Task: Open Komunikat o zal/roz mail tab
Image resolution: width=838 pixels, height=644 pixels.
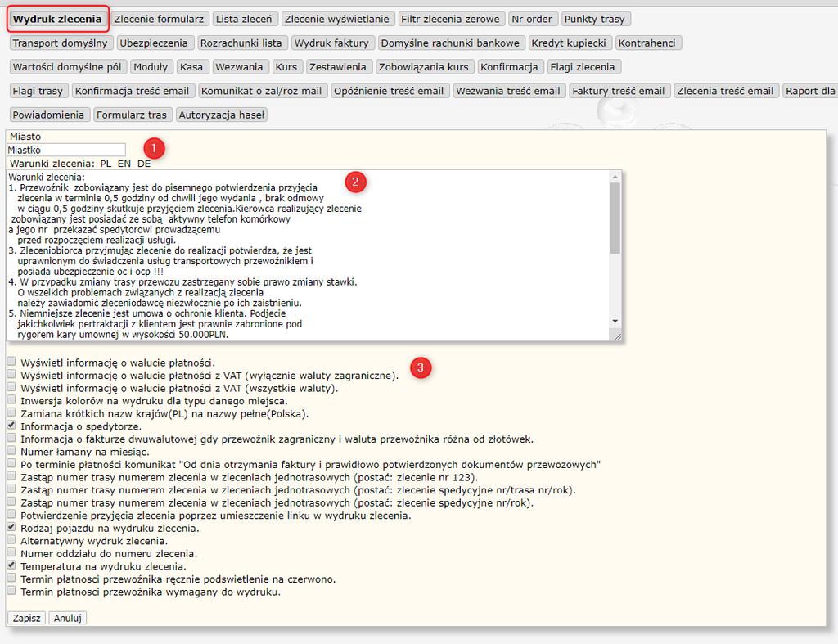Action: [261, 91]
